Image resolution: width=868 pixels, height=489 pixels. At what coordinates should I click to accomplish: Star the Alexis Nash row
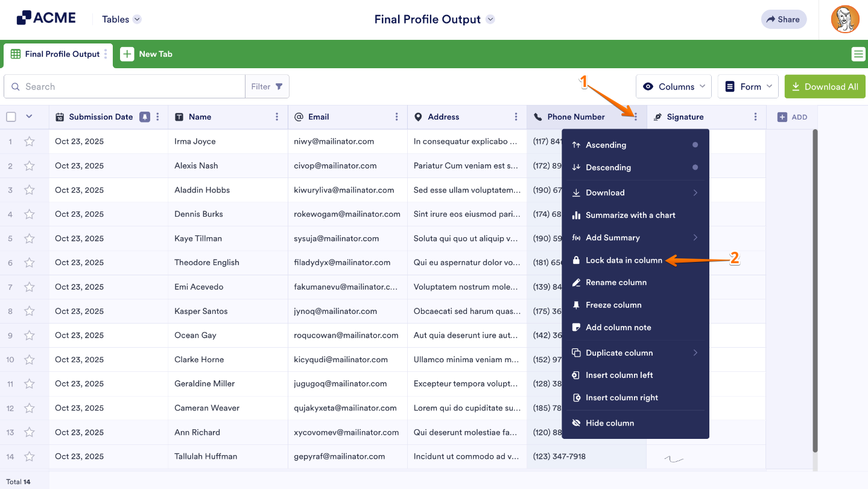29,165
